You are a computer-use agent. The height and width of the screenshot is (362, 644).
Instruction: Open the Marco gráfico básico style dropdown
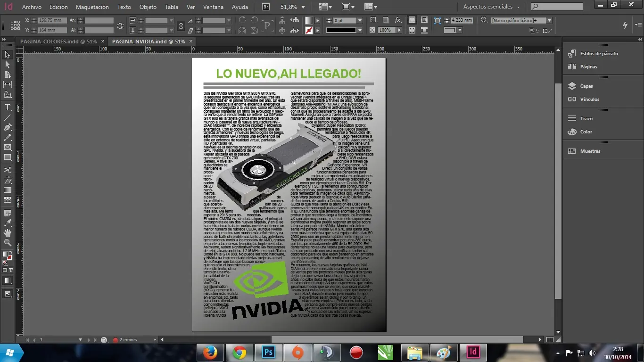click(x=549, y=21)
